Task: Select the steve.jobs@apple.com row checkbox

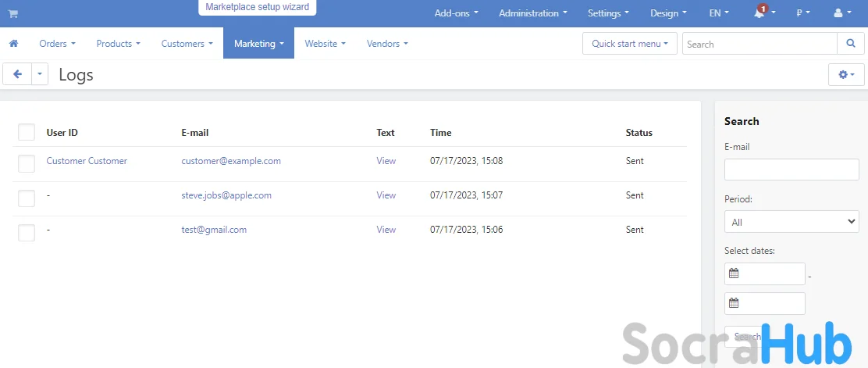Action: [x=27, y=198]
